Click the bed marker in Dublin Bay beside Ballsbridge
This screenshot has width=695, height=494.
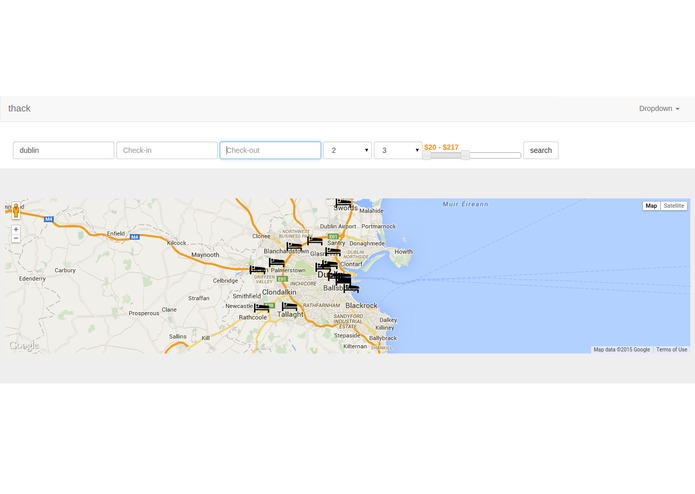(351, 288)
